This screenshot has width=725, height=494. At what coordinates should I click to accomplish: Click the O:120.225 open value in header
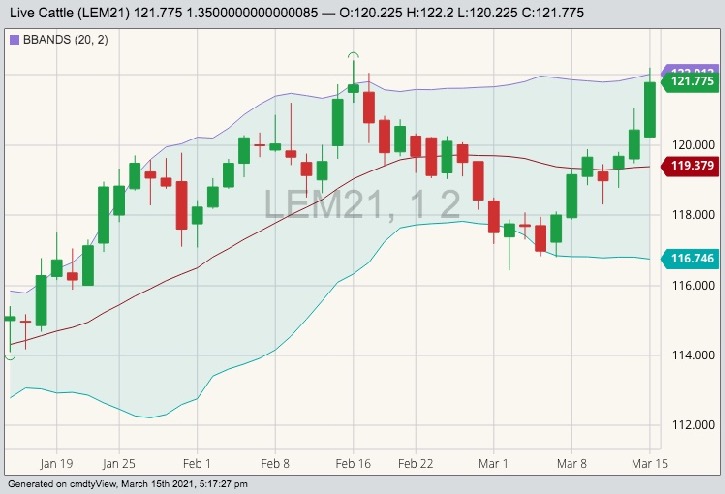coord(371,12)
